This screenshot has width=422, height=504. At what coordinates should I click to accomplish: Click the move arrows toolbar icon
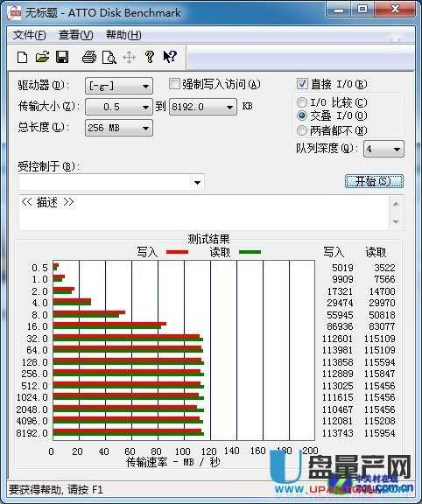(x=129, y=58)
